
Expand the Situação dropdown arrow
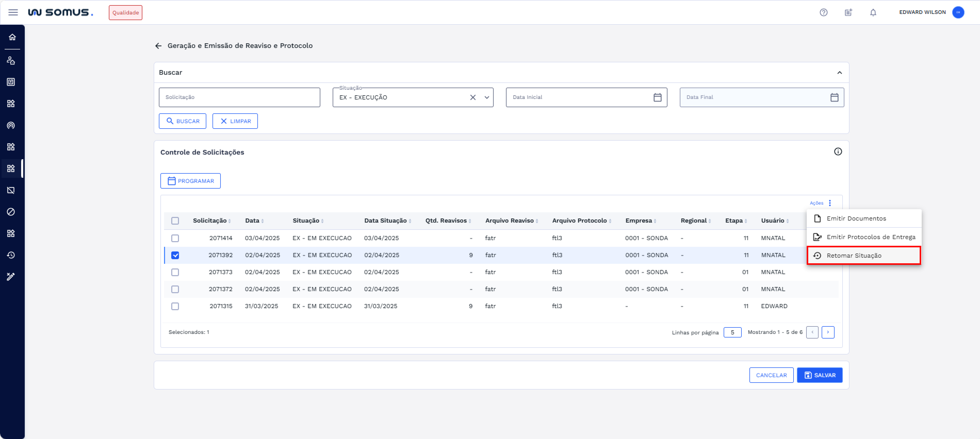[x=487, y=97]
